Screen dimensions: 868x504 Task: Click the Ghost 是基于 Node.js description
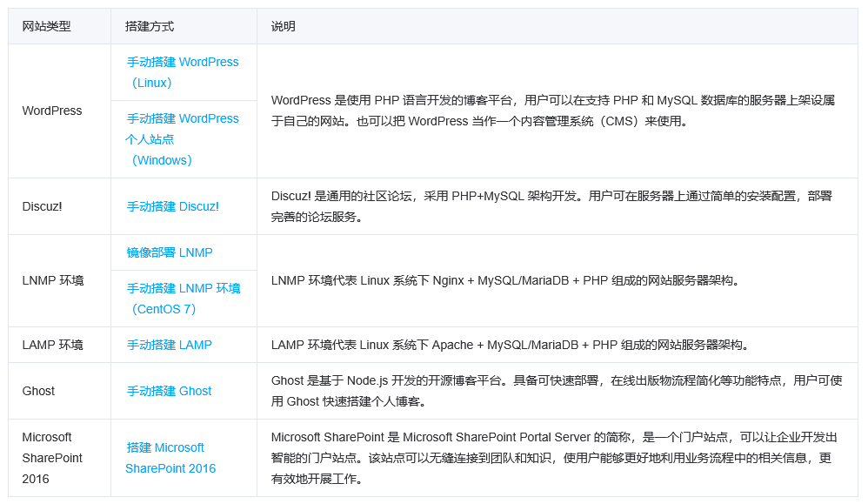click(x=557, y=391)
